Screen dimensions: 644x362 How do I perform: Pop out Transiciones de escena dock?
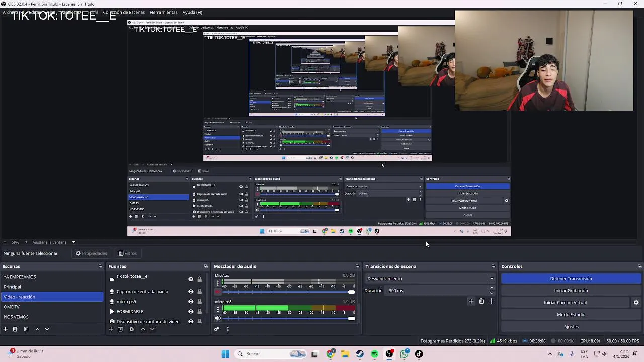(493, 266)
